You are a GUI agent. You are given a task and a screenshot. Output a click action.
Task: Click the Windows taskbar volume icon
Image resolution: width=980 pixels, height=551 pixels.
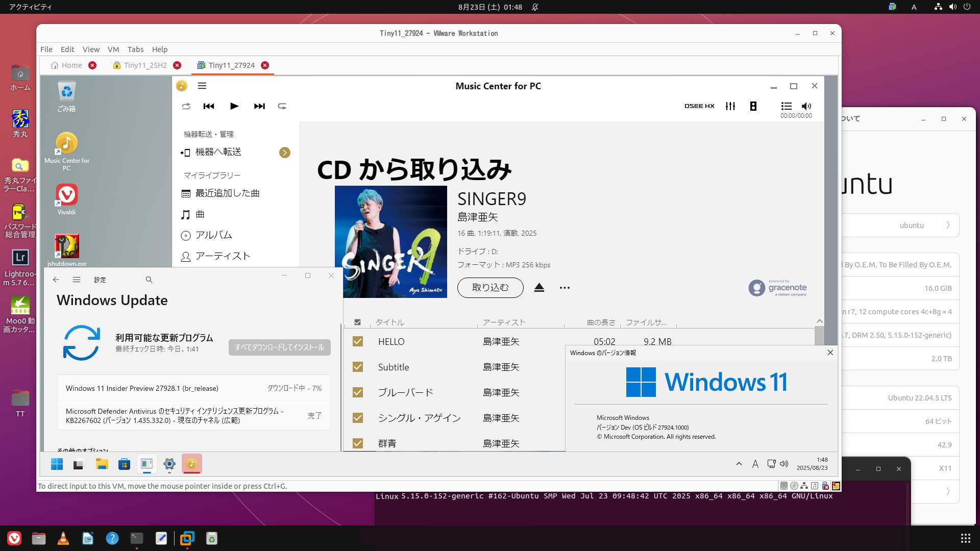pos(784,464)
